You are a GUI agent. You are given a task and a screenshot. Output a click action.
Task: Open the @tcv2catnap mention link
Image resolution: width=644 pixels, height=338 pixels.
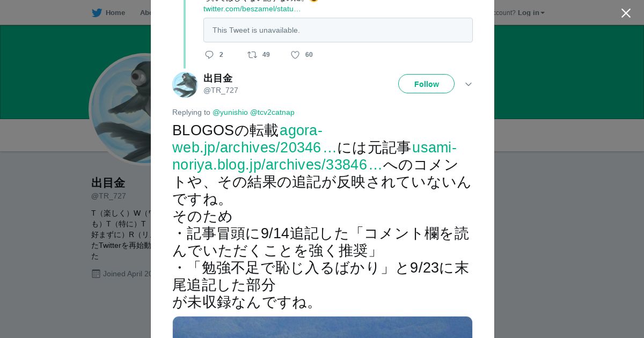(272, 112)
